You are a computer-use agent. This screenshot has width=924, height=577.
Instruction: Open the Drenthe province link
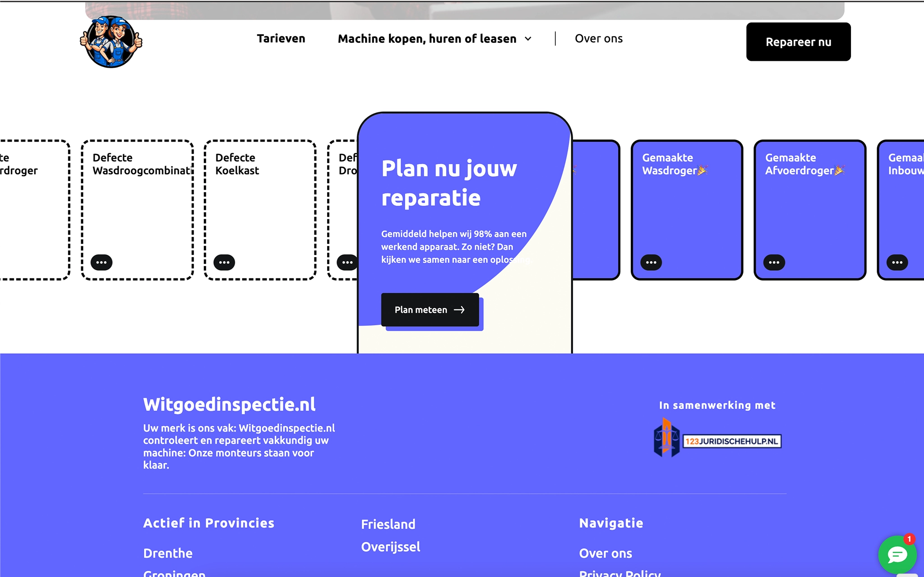(x=168, y=553)
